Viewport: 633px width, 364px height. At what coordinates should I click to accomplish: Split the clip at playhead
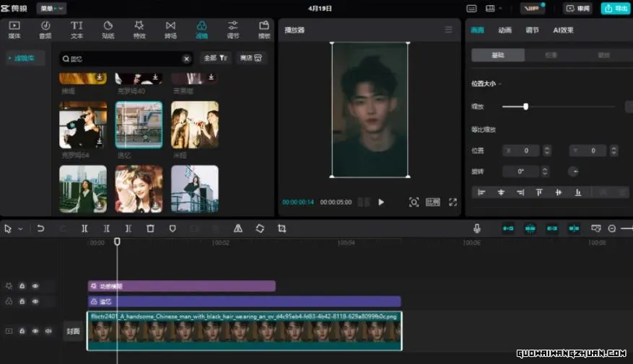coord(84,228)
